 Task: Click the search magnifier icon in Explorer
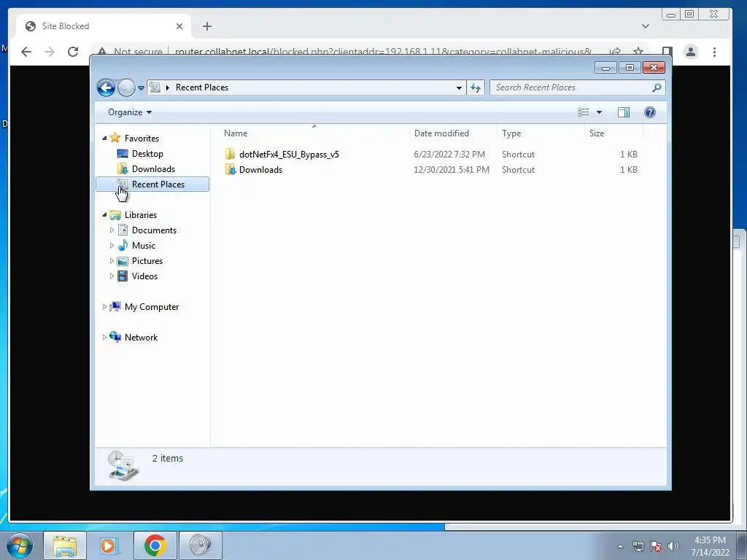657,87
